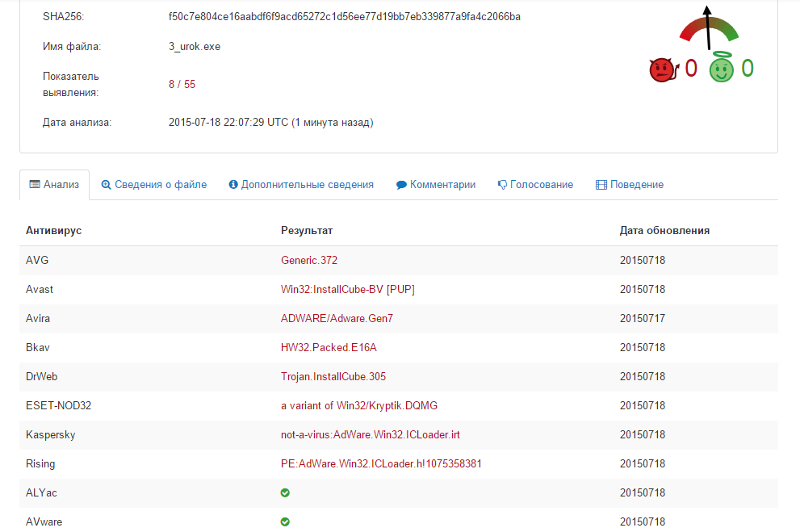
Task: Click the AVG result Generic.372
Action: (309, 260)
